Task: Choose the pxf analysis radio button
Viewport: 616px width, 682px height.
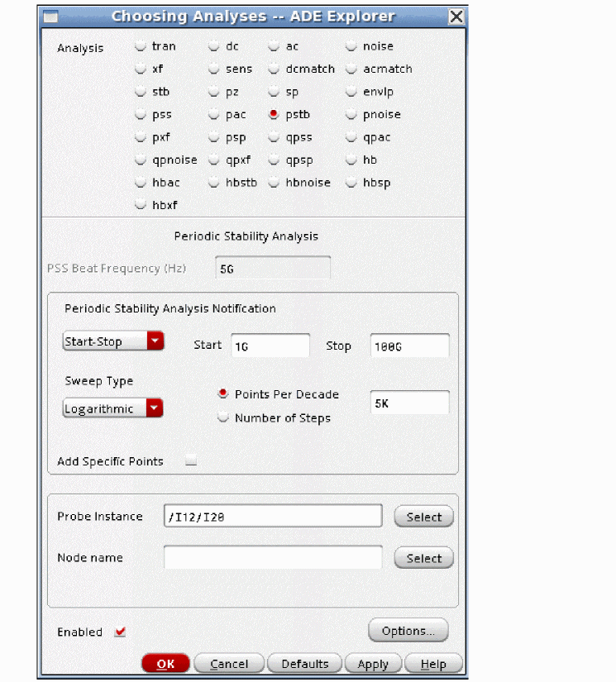Action: pyautogui.click(x=141, y=137)
